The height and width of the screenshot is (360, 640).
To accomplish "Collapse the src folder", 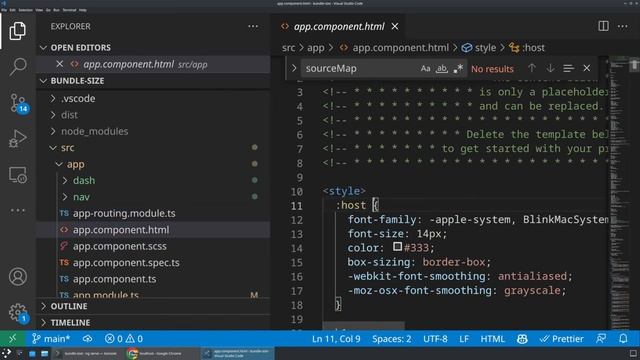I will [67, 147].
